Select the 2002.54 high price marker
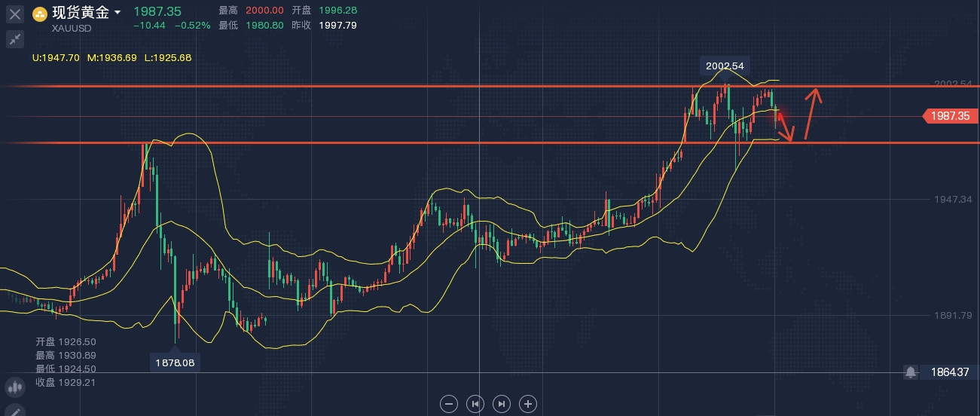 click(725, 66)
